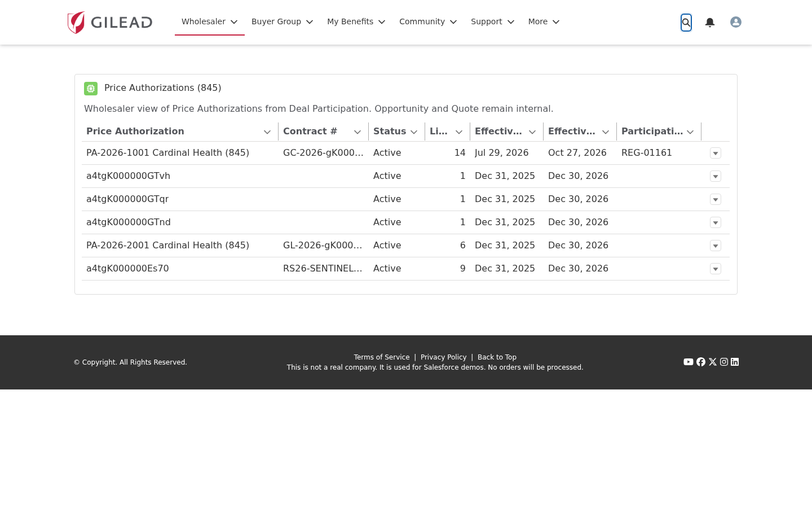Click contract RS26-SENTINEL... cell
The height and width of the screenshot is (508, 812).
tap(323, 269)
